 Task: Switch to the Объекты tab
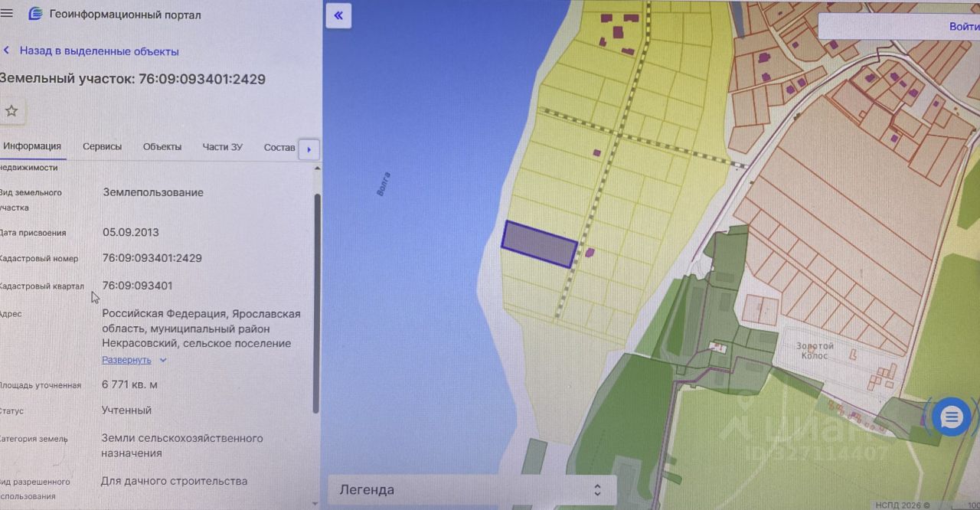tap(162, 147)
